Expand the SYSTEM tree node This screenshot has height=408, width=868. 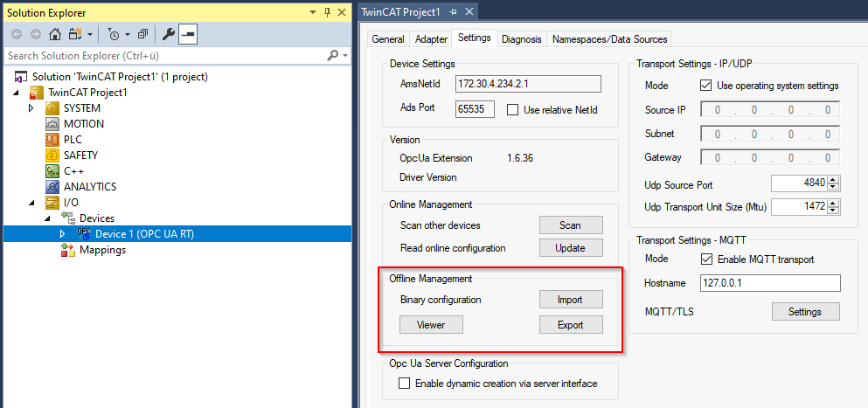[31, 108]
